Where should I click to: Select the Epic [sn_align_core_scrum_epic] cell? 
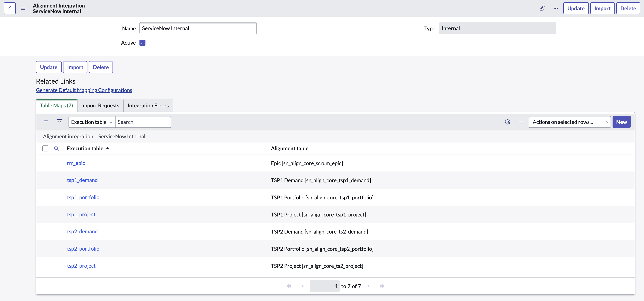coord(307,163)
